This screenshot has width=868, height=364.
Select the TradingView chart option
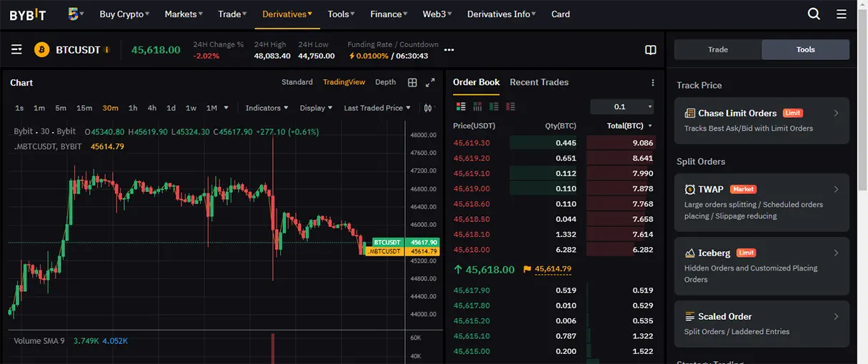click(x=344, y=82)
